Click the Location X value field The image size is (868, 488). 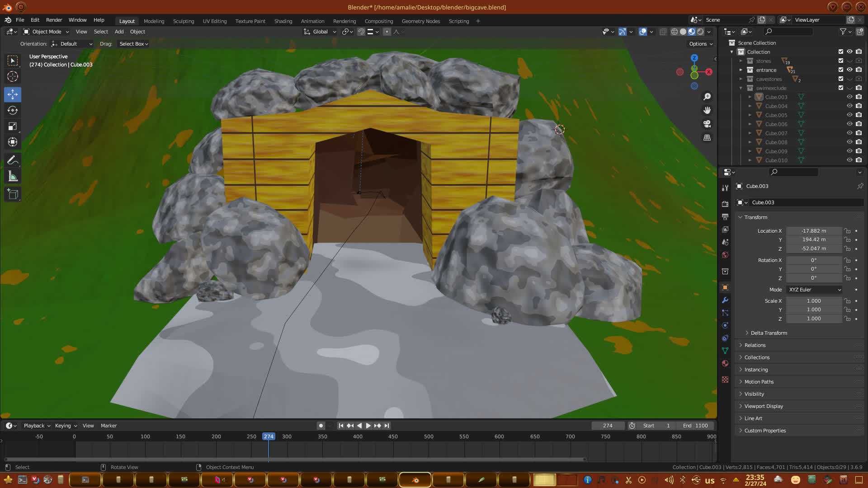pyautogui.click(x=813, y=231)
